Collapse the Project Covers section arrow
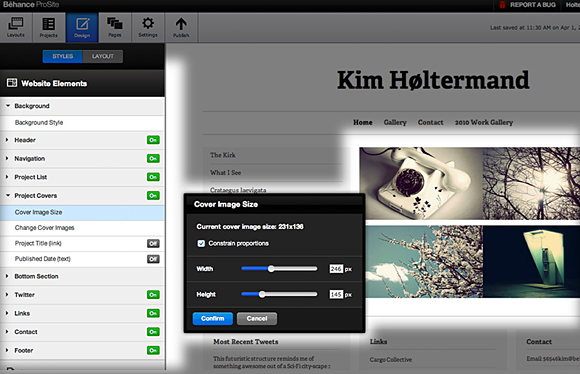 (7, 195)
